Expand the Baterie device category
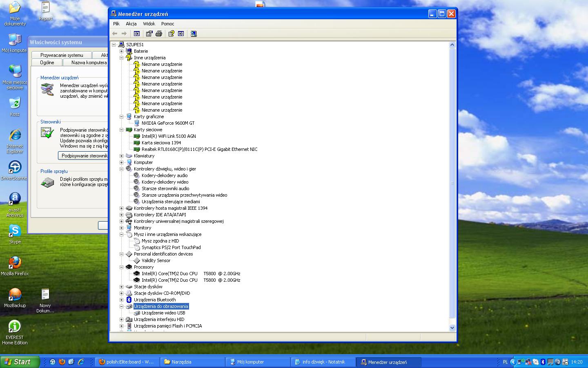The height and width of the screenshot is (368, 588). pyautogui.click(x=121, y=51)
